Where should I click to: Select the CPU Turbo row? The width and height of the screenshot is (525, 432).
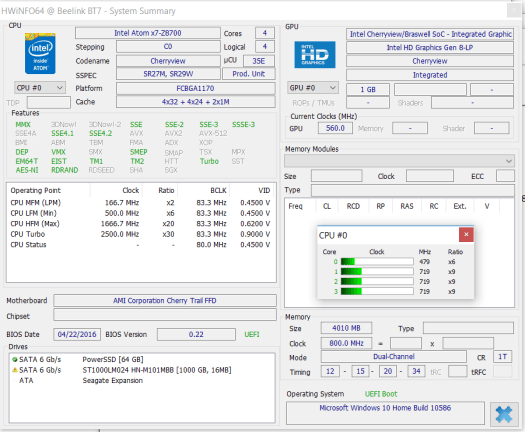pos(141,234)
